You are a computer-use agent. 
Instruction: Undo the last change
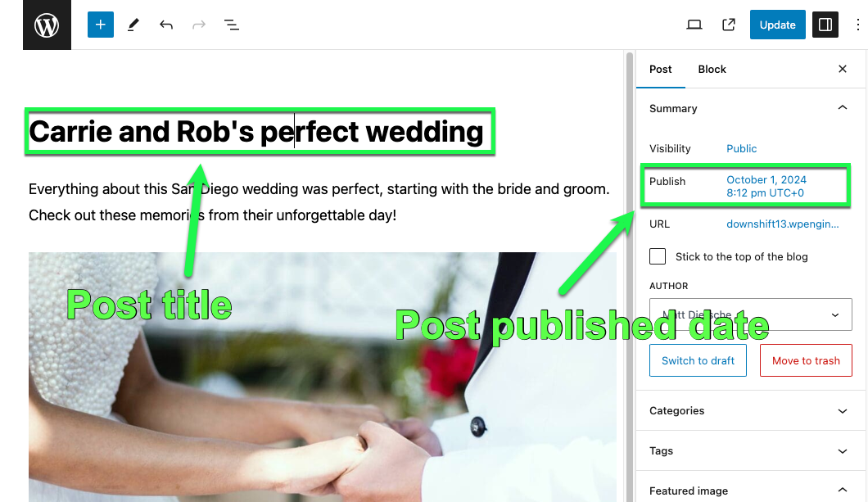point(166,25)
